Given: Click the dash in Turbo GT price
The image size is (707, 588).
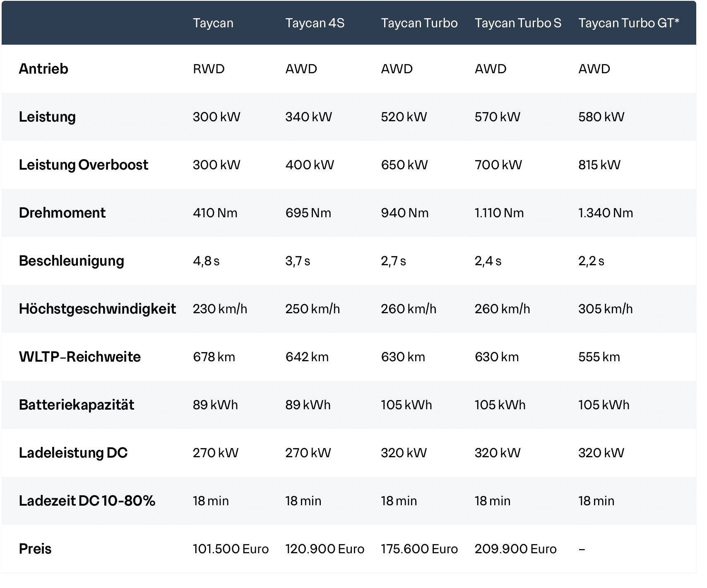Looking at the screenshot, I should pyautogui.click(x=582, y=549).
